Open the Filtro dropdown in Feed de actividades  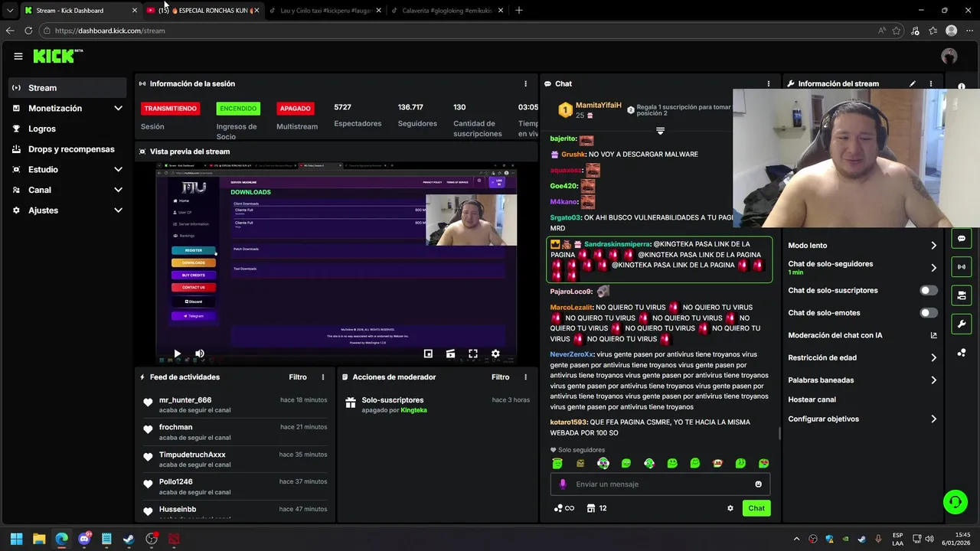[298, 377]
